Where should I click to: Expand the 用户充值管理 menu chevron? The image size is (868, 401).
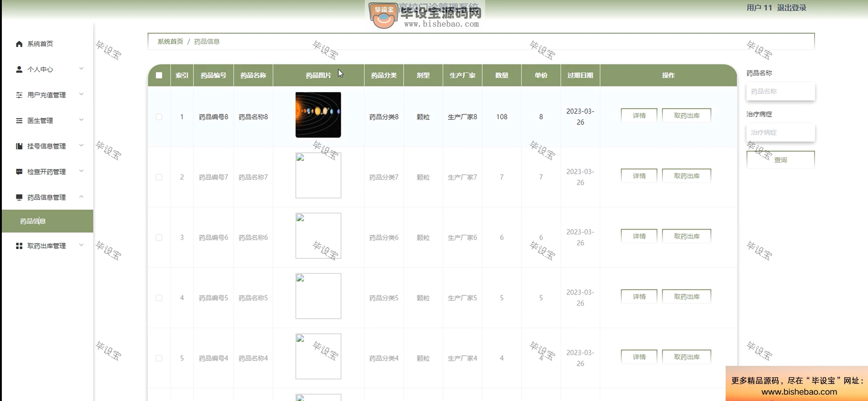[x=81, y=94]
